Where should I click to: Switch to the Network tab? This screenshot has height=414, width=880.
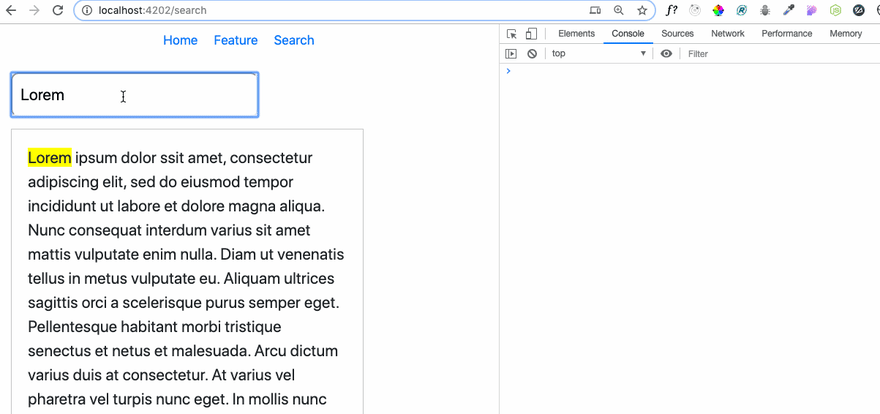(728, 34)
